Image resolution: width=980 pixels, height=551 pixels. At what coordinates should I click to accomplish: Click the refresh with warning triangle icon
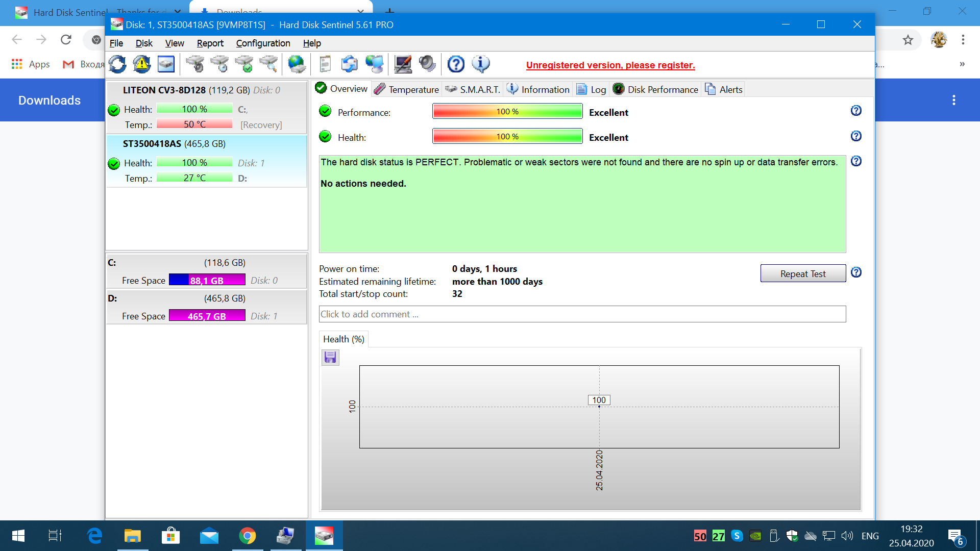[141, 64]
